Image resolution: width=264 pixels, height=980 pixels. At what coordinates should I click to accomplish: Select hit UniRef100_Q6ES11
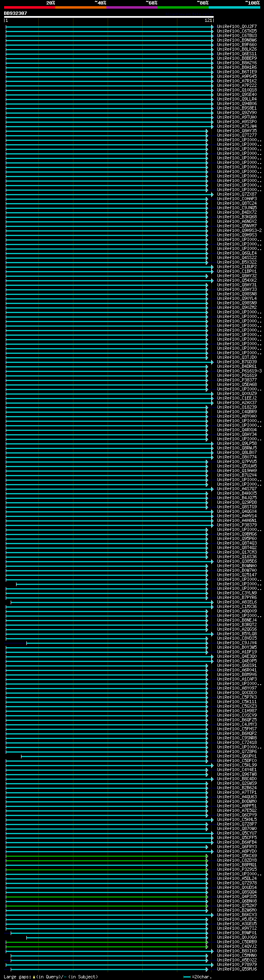click(237, 54)
